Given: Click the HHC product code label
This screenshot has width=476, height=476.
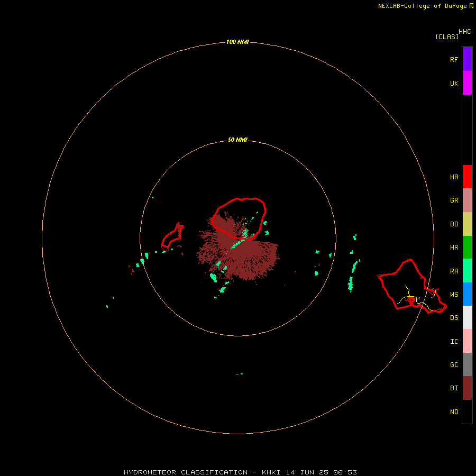Looking at the screenshot, I should pos(464,32).
